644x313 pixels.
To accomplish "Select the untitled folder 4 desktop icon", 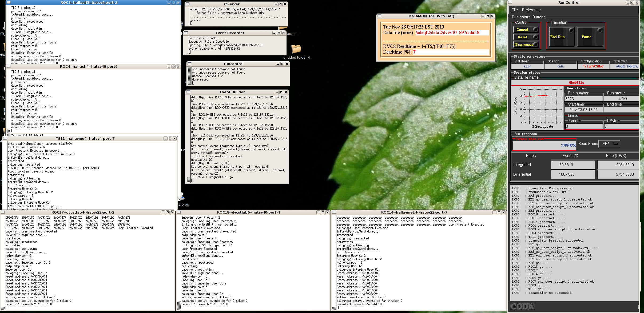I will coord(296,51).
